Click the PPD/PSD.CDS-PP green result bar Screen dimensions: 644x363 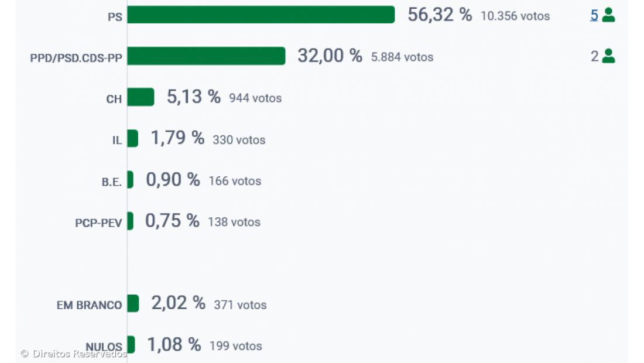click(206, 56)
